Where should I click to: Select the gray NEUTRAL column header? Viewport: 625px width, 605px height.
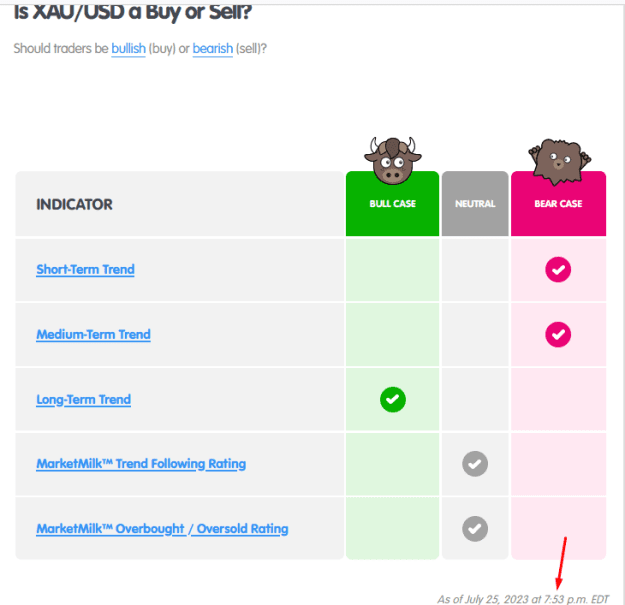point(475,204)
